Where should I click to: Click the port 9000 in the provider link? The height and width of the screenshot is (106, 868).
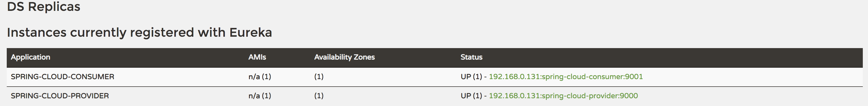click(629, 96)
